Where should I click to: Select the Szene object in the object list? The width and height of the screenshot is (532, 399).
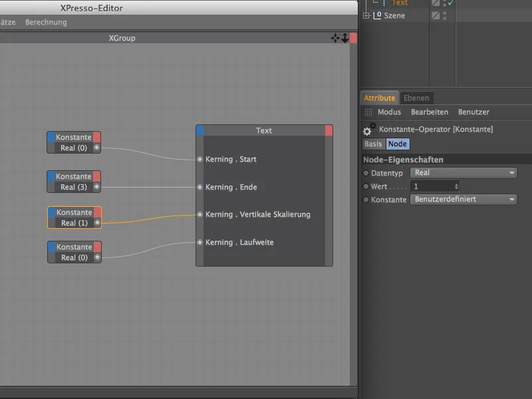pyautogui.click(x=394, y=15)
